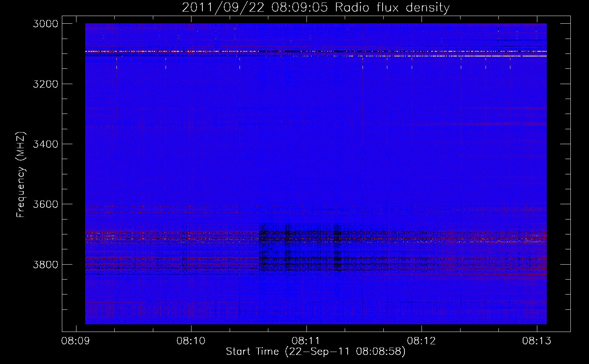Select the 3000 frequency axis label
This screenshot has width=589, height=364.
46,24
